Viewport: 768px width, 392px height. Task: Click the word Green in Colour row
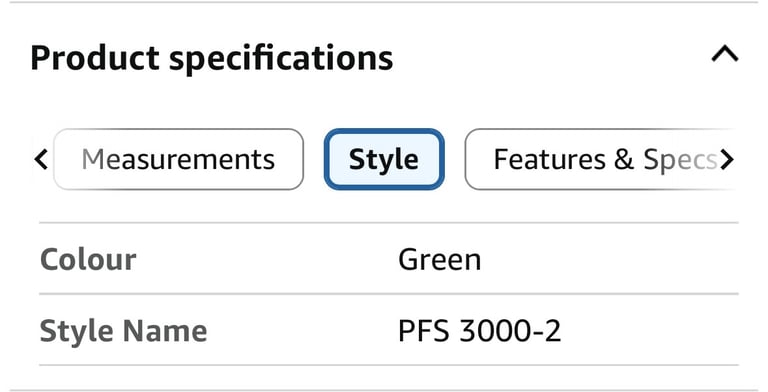click(x=439, y=259)
